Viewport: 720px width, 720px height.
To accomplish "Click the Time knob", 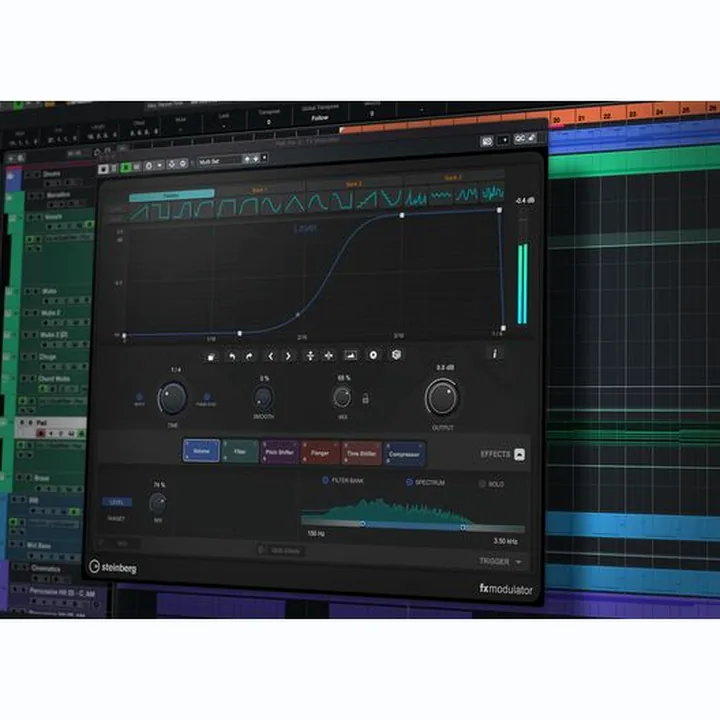I will pos(172,398).
